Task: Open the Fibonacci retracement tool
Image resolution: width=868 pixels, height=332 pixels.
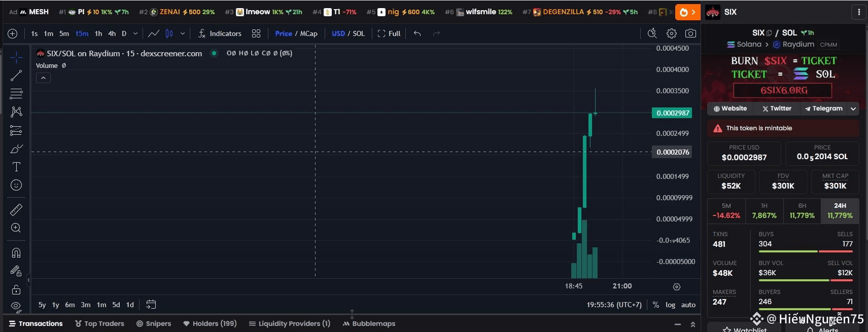Action: [16, 94]
